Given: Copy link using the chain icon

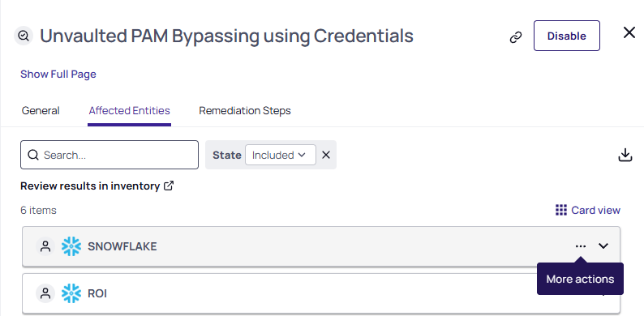Looking at the screenshot, I should tap(516, 37).
